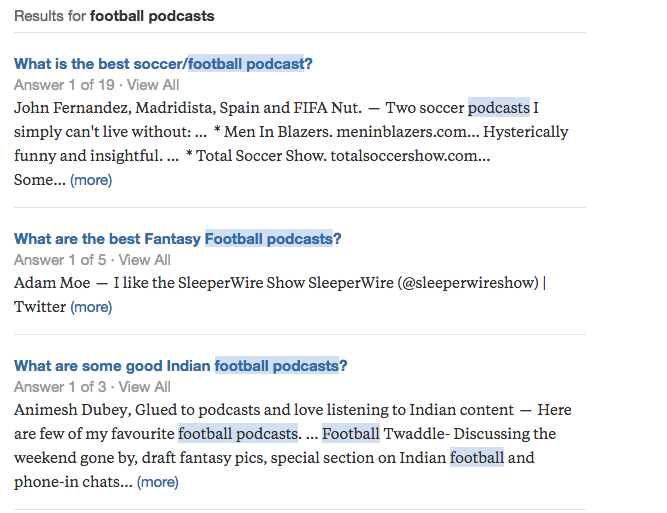Click the @sleeperwireshow Twitter mention
The height and width of the screenshot is (513, 667).
tap(468, 282)
